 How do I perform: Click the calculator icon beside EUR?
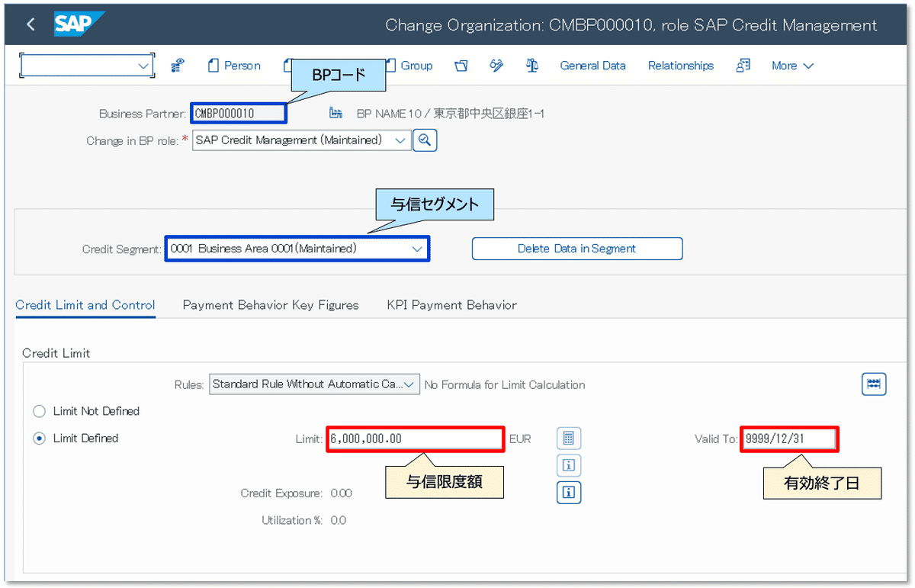[x=568, y=439]
